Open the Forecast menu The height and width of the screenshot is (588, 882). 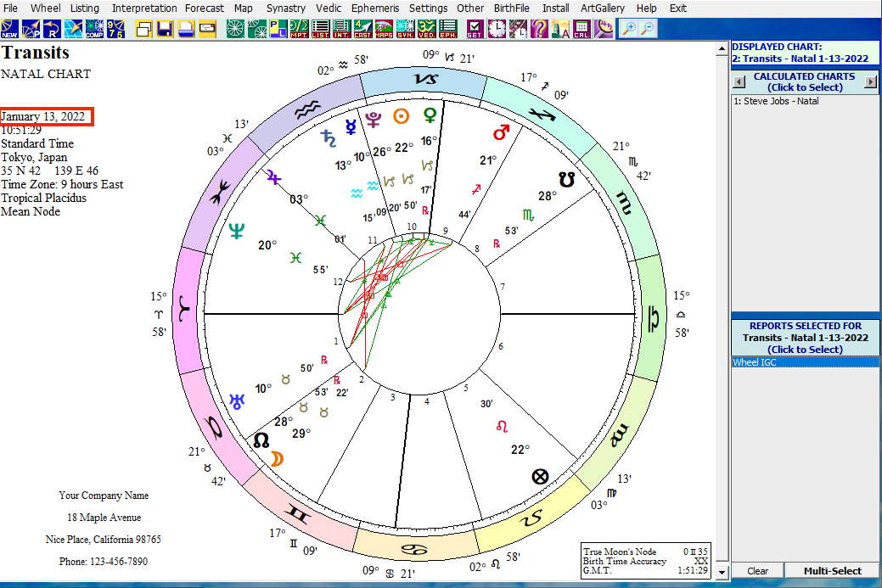point(205,8)
